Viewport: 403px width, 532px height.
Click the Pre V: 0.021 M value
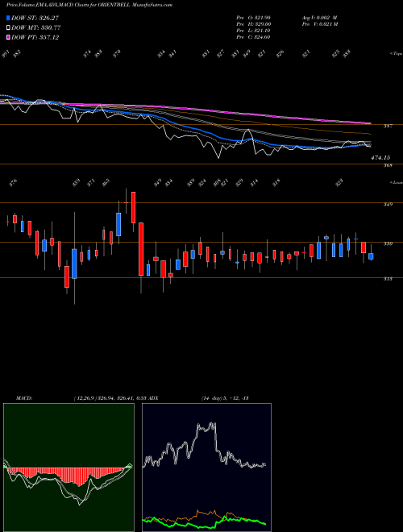click(x=319, y=24)
